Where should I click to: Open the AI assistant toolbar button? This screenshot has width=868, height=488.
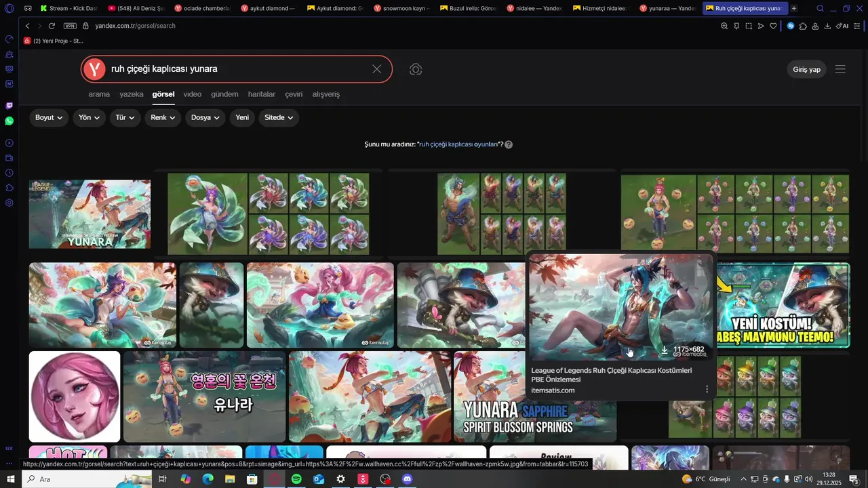(x=842, y=26)
